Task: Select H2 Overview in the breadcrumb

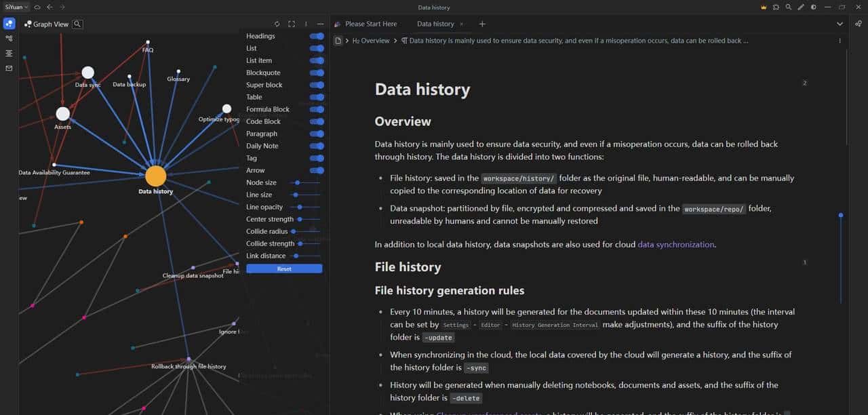Action: pos(370,41)
